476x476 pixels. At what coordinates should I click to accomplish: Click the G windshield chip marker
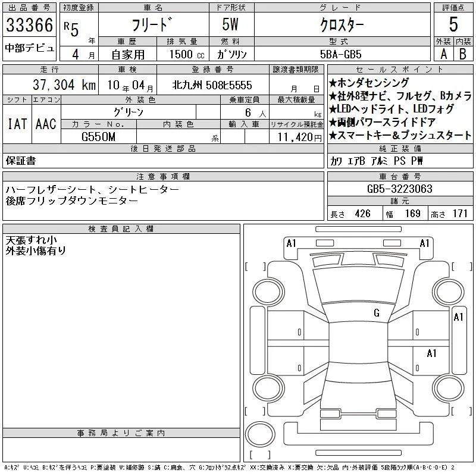(x=377, y=312)
